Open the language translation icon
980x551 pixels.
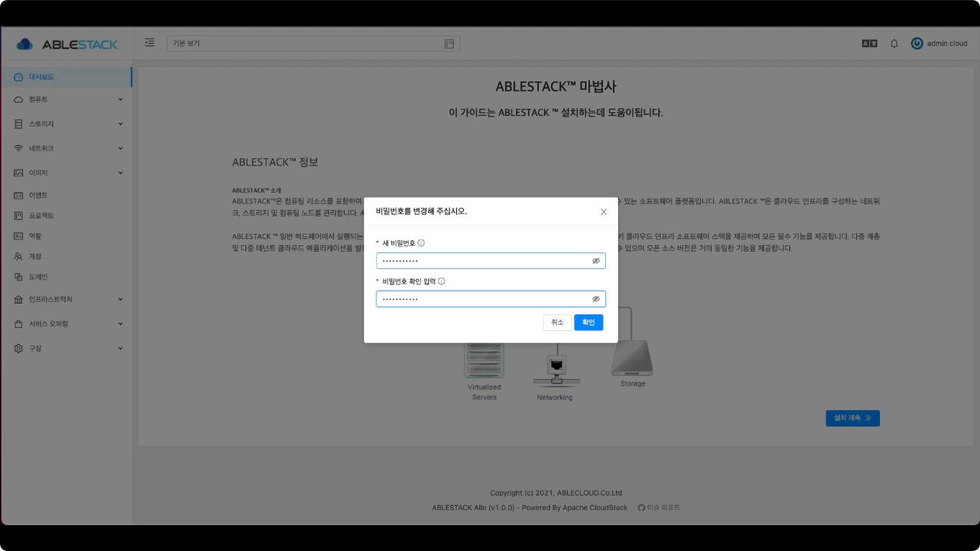click(x=869, y=43)
